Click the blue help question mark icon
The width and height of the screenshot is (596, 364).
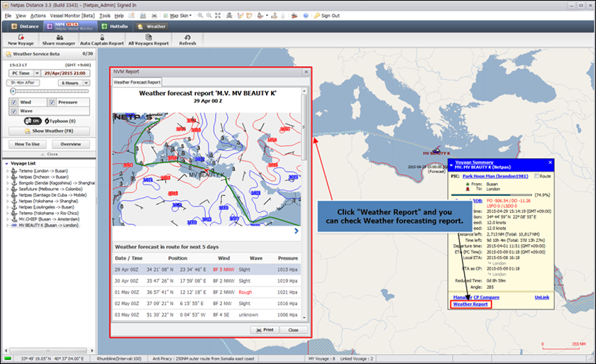[x=306, y=16]
